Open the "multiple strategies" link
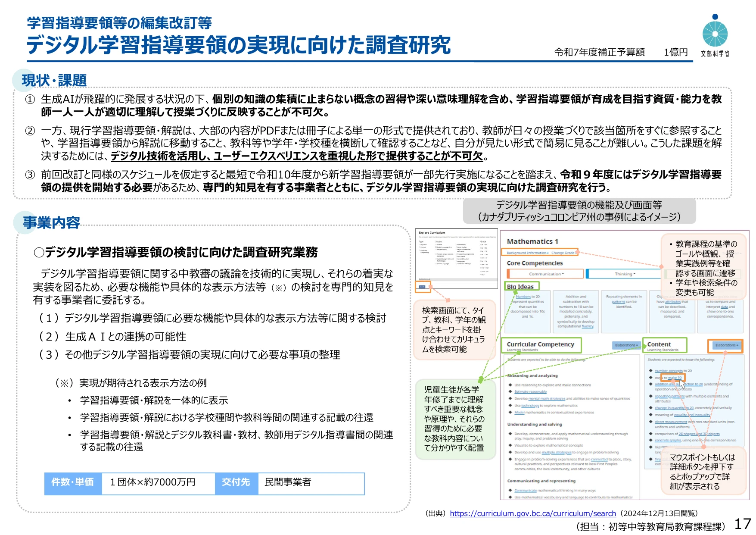This screenshot has height=535, width=756. (557, 453)
